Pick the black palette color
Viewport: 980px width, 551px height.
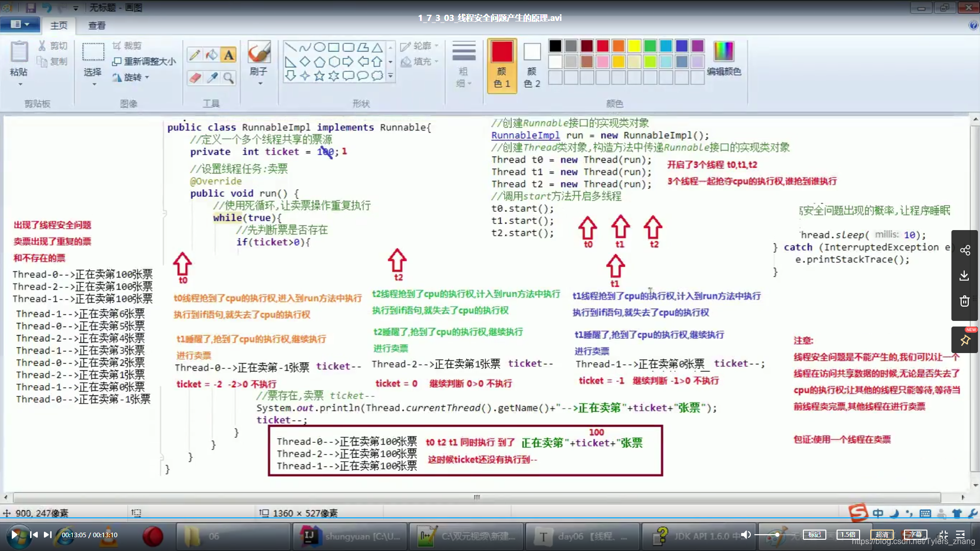[x=555, y=46]
